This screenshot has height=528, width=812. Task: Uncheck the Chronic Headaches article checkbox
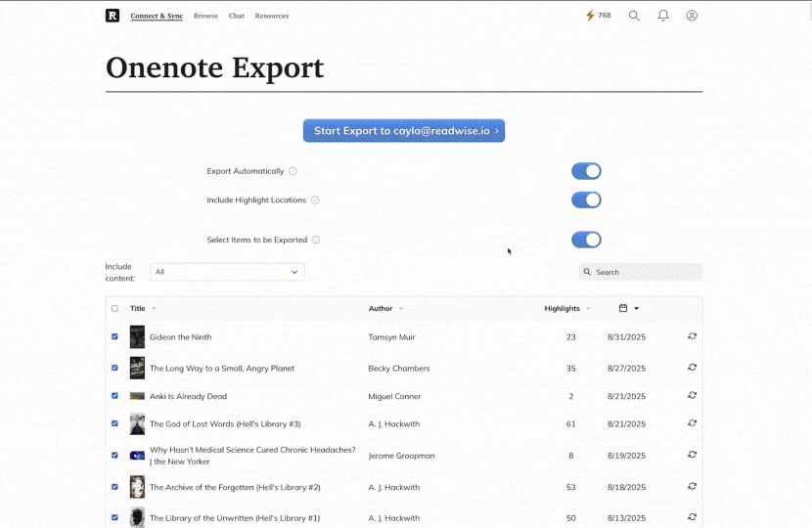pos(115,455)
